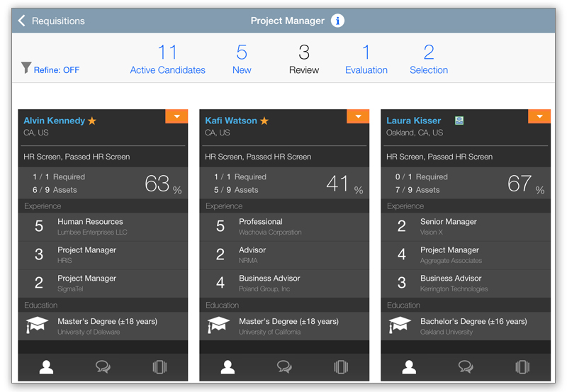The width and height of the screenshot is (567, 392).
Task: Open Kafi Watson's profile person icon
Action: tap(228, 367)
